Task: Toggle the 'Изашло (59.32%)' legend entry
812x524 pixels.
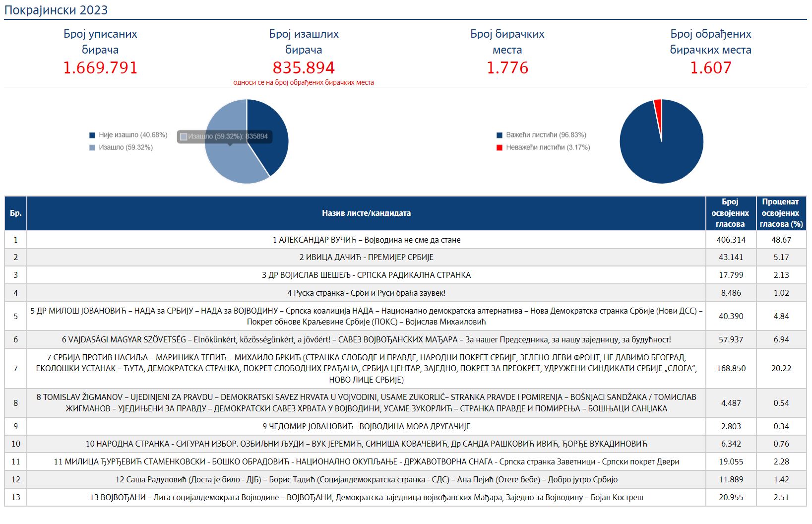Action: tap(125, 147)
